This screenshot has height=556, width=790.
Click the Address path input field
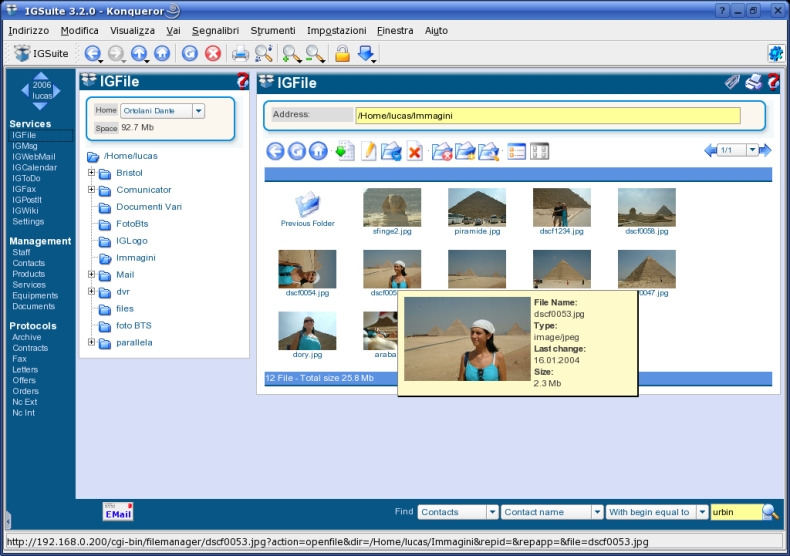click(x=548, y=115)
